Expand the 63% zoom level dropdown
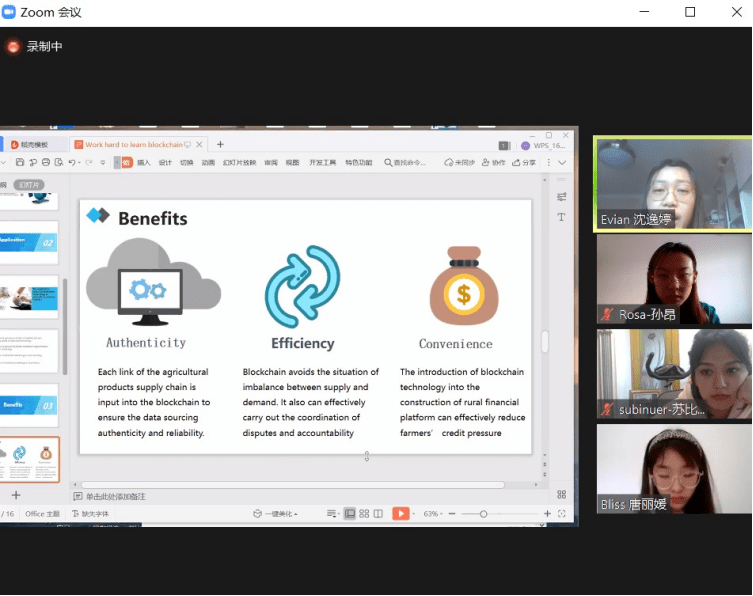Screen dimensions: 753x596 coord(432,513)
